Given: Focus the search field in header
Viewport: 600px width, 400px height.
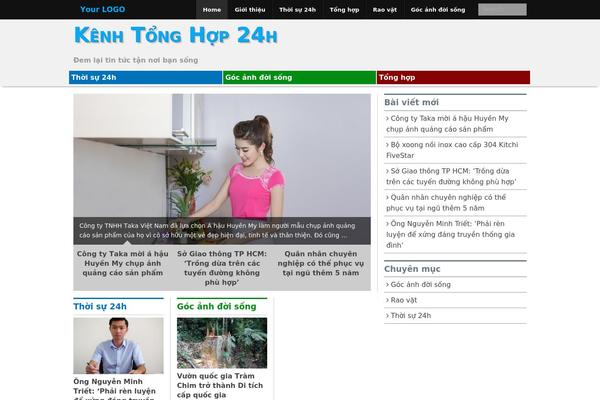Looking at the screenshot, I should [502, 10].
